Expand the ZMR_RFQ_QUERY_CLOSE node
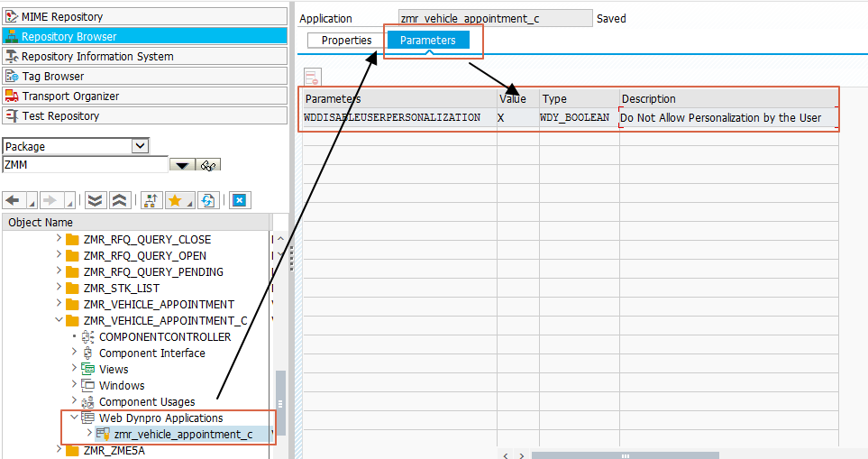 pyautogui.click(x=59, y=239)
